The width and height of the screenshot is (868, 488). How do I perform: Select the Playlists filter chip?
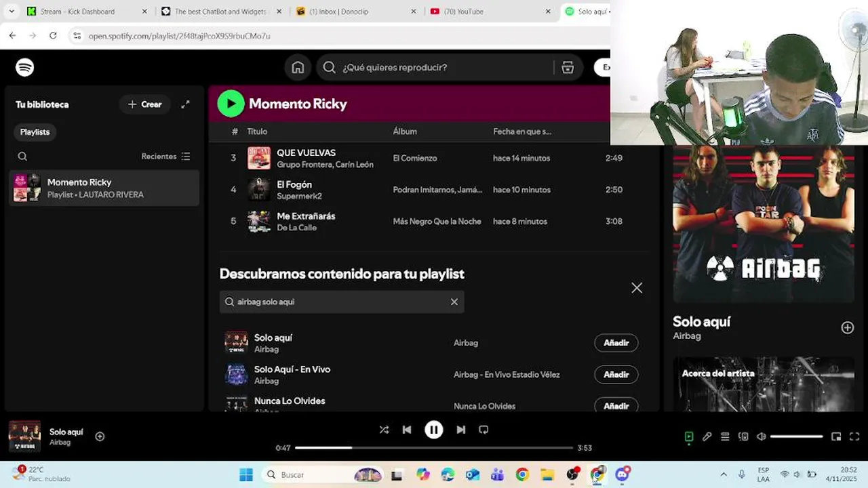pos(35,132)
